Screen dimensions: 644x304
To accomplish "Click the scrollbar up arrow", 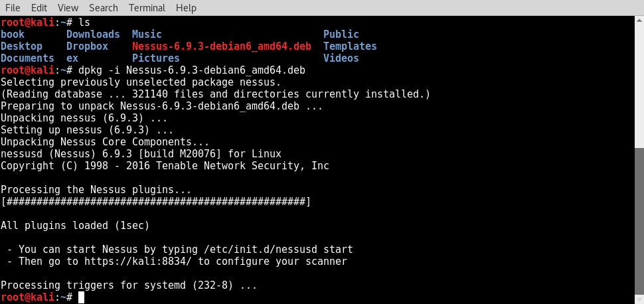I will click(639, 19).
